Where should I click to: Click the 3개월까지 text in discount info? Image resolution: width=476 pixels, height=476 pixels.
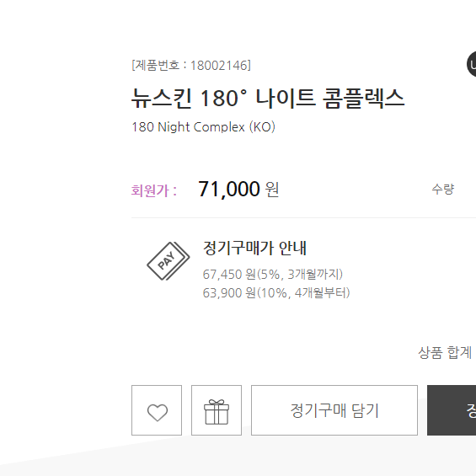pyautogui.click(x=315, y=274)
